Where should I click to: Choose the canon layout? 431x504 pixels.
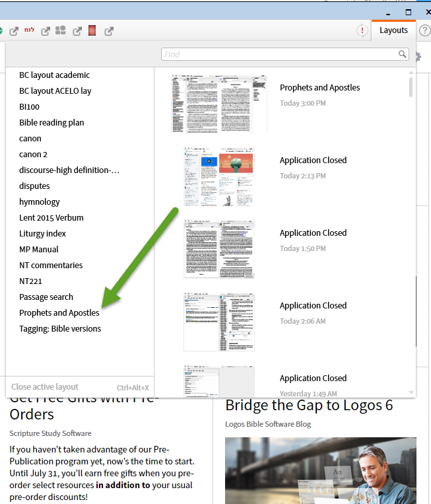click(30, 139)
